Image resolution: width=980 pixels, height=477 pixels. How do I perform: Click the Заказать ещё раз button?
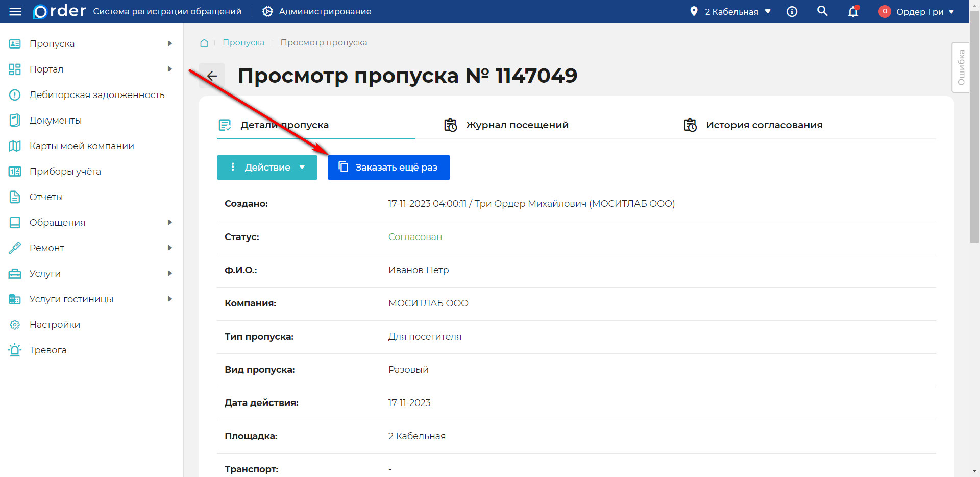tap(388, 167)
